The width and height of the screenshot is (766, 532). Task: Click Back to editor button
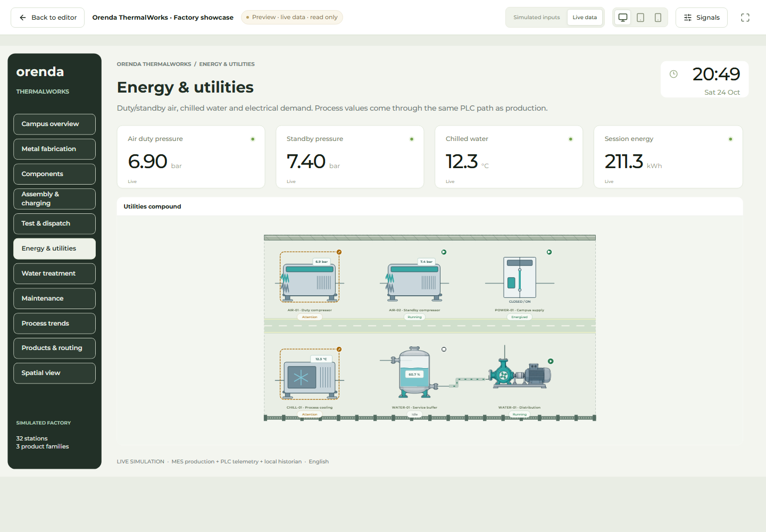point(47,18)
